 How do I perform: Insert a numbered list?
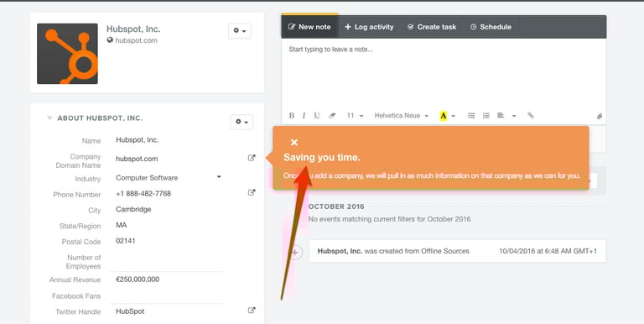[x=486, y=116]
